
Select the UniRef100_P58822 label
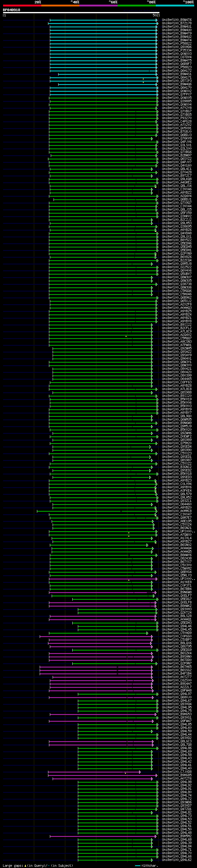pyautogui.click(x=176, y=43)
